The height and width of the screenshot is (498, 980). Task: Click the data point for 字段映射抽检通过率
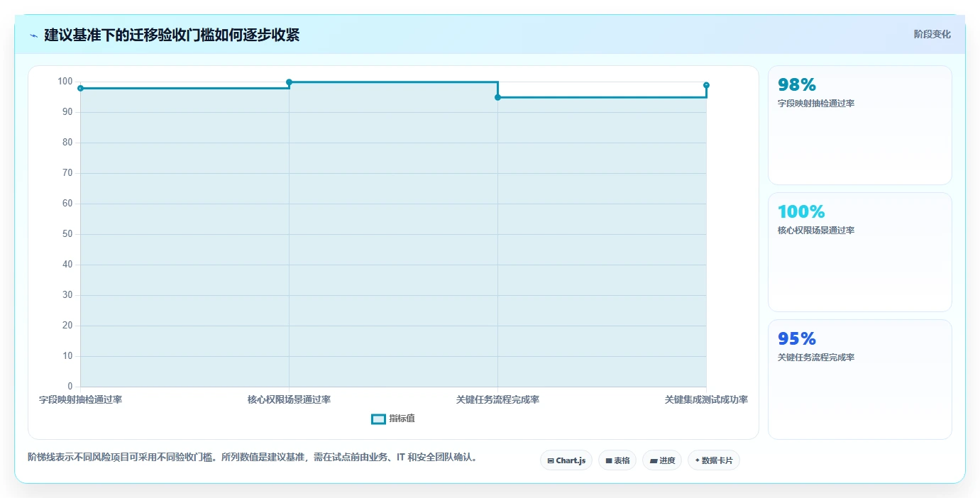[80, 88]
